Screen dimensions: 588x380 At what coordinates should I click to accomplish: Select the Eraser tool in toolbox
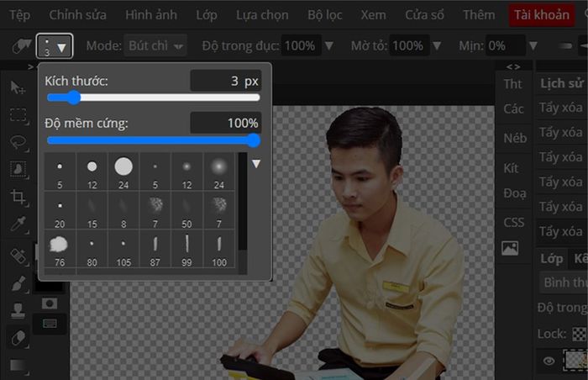[18, 338]
